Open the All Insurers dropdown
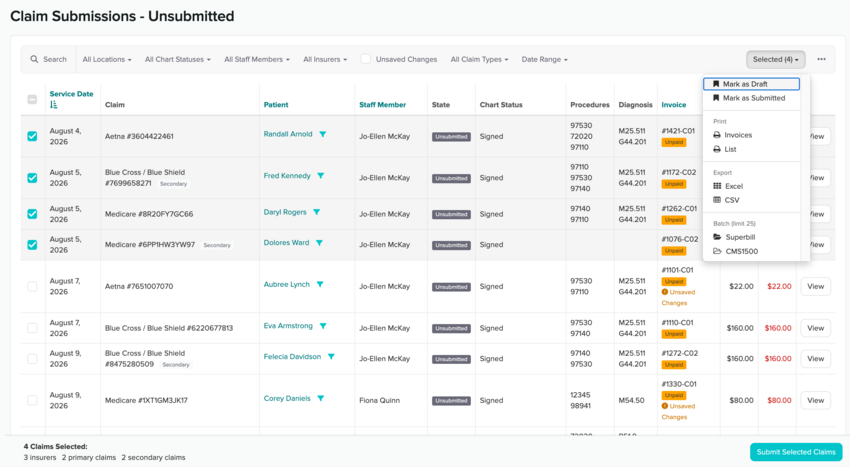 click(325, 59)
